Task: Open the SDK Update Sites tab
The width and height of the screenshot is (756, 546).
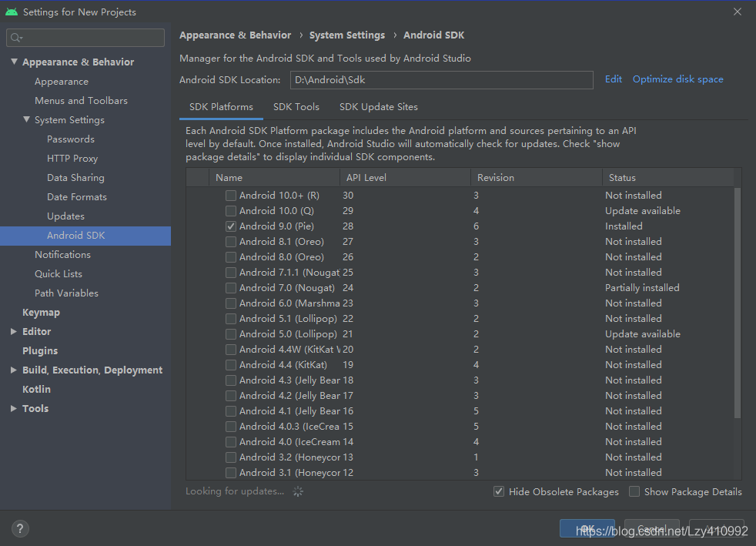Action: pos(379,107)
